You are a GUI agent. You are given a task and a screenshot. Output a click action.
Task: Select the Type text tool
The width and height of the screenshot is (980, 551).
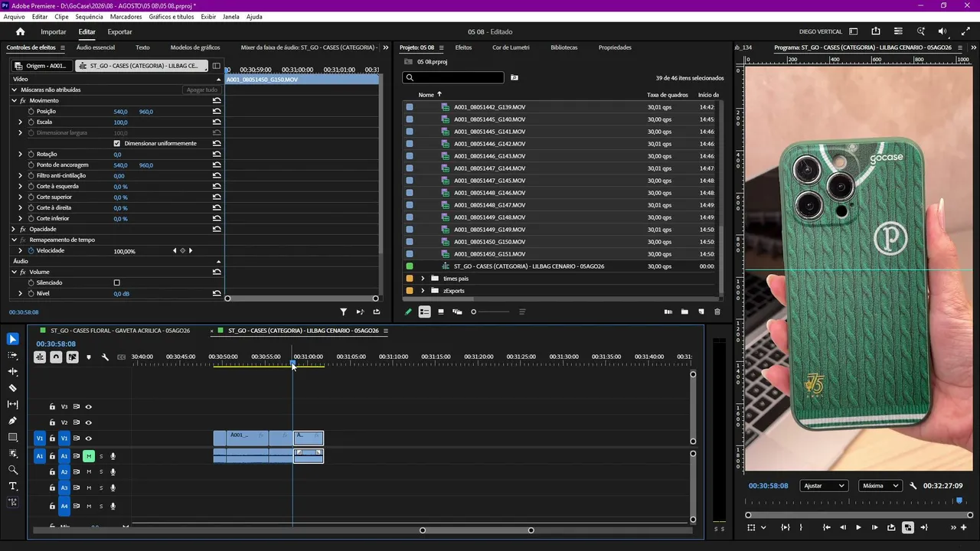coord(13,486)
